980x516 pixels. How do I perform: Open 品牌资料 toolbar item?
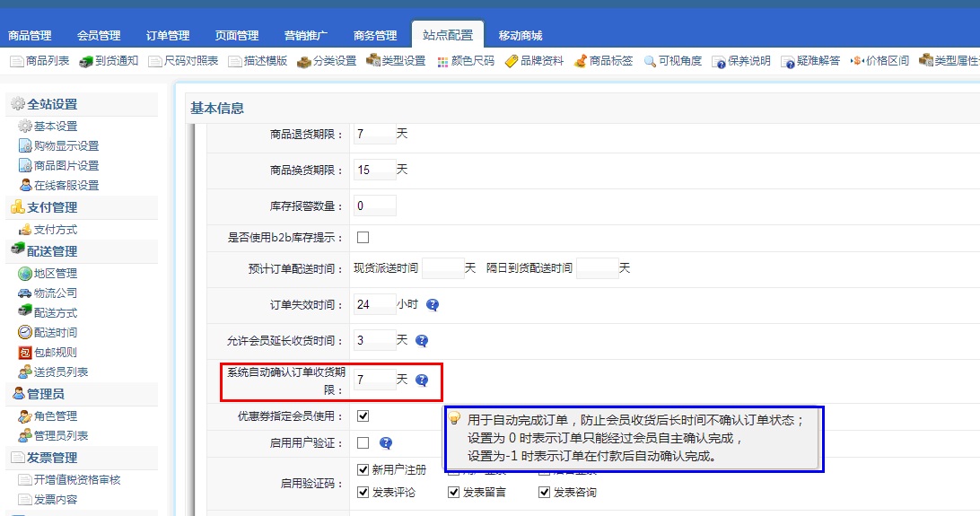[x=534, y=61]
